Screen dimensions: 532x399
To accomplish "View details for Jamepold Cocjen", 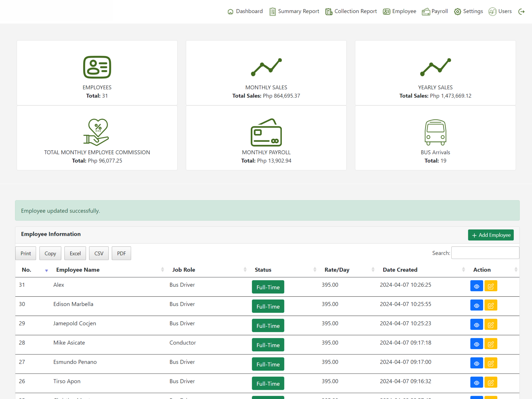I will click(x=476, y=324).
